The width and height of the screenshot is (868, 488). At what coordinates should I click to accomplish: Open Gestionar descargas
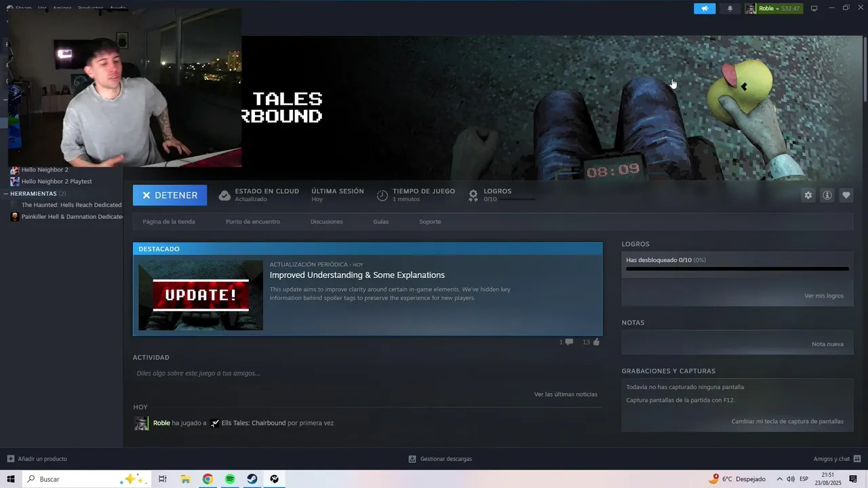pos(446,459)
